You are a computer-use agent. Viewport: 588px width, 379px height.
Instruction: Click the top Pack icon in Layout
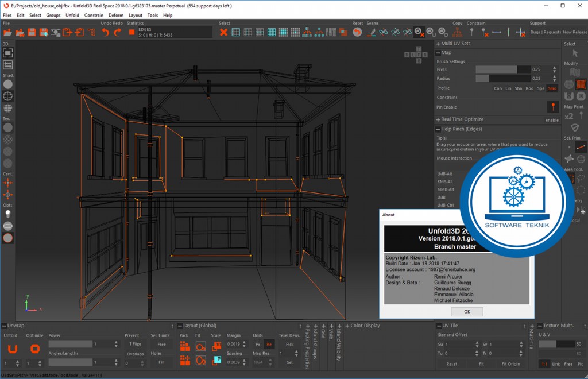(185, 346)
